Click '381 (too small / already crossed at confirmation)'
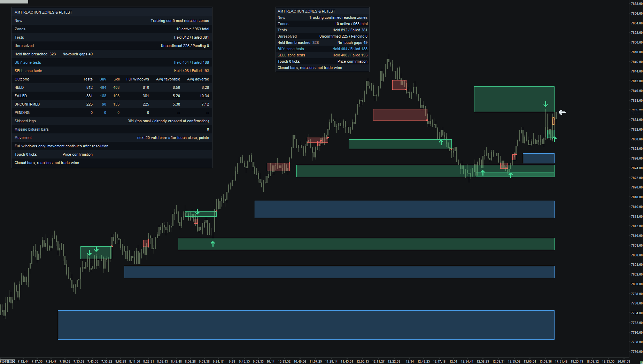Viewport: 643px width, 364px height. tap(168, 121)
